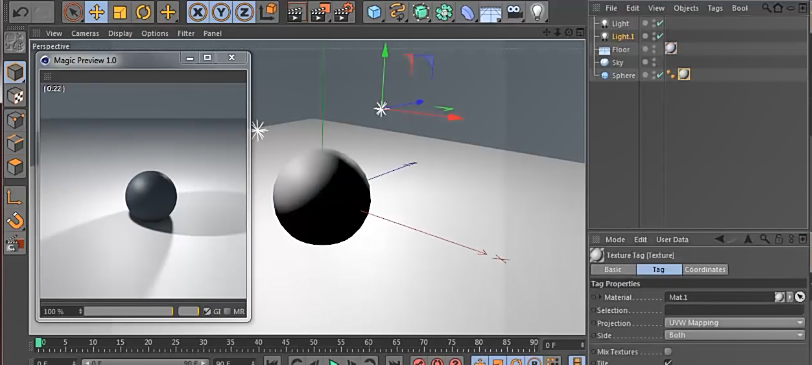Activate the Move tool in top toolbar

point(96,12)
